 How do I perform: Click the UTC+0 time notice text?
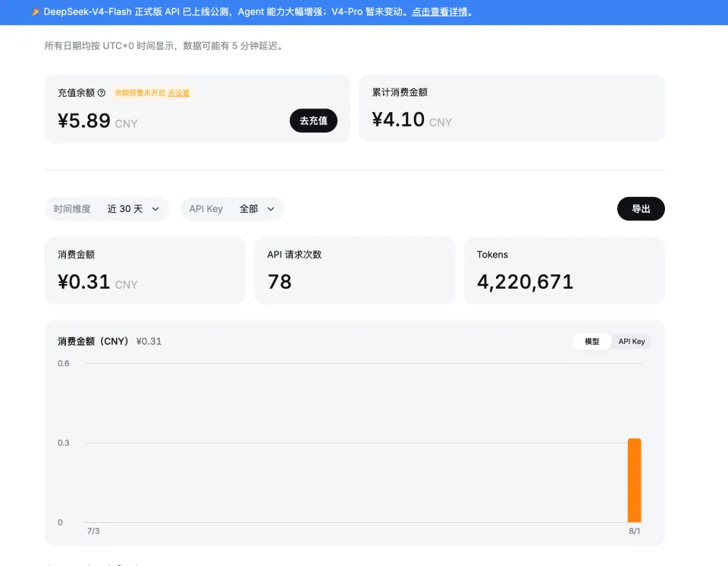coord(165,46)
